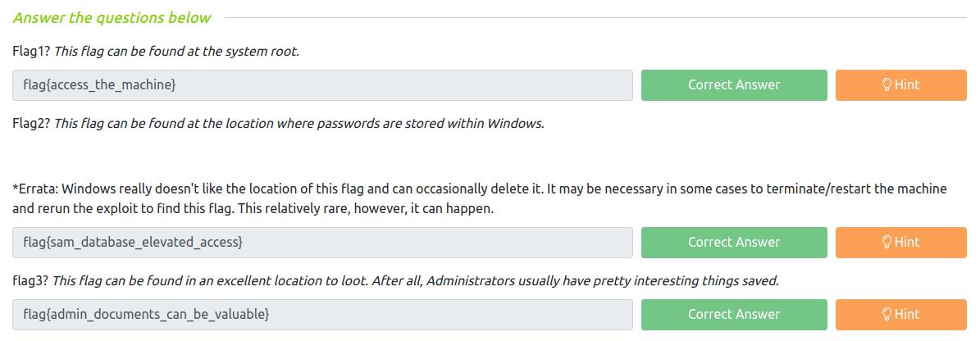Image resolution: width=980 pixels, height=341 pixels.
Task: Click the Flag2 passwords location question text
Action: 299,123
